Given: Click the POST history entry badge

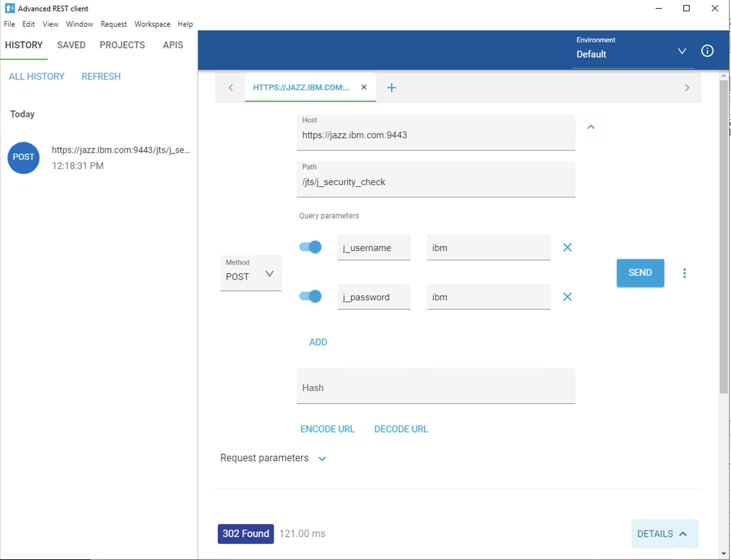Looking at the screenshot, I should click(x=23, y=157).
